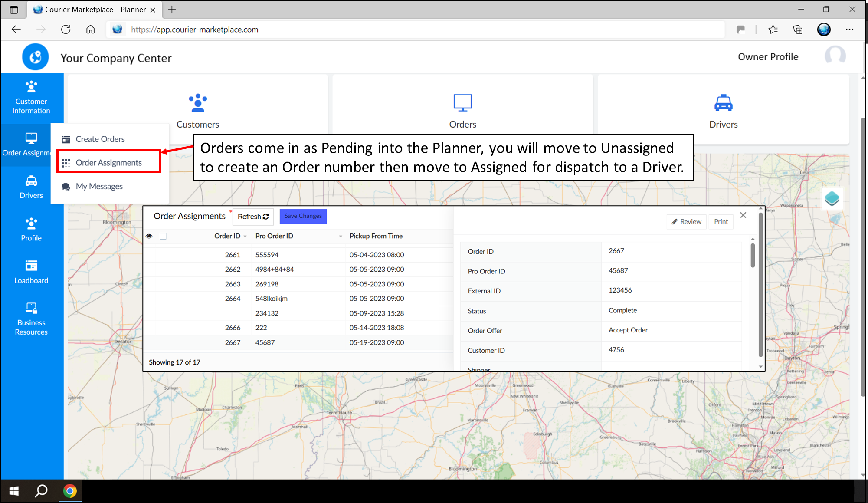
Task: Click the Customer ID value 4756
Action: click(616, 350)
